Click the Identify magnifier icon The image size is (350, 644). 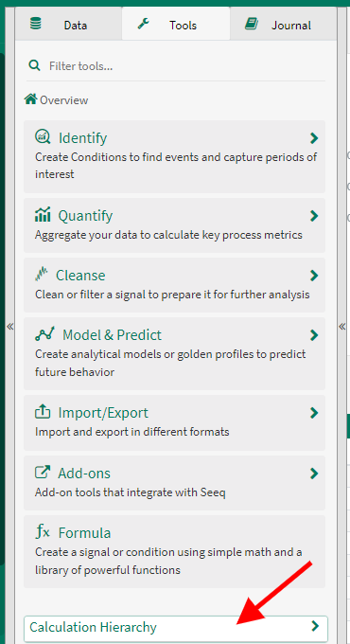tap(43, 136)
